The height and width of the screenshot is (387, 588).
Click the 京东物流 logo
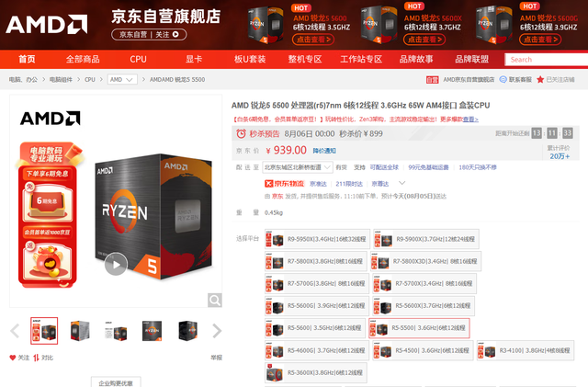click(284, 184)
